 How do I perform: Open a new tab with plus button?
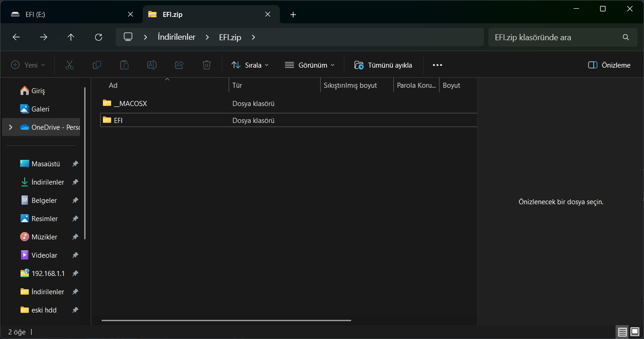pyautogui.click(x=293, y=15)
